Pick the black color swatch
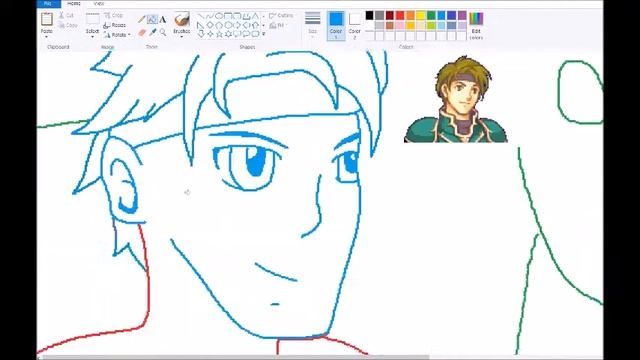Viewport: 640px width, 360px height. 369,16
